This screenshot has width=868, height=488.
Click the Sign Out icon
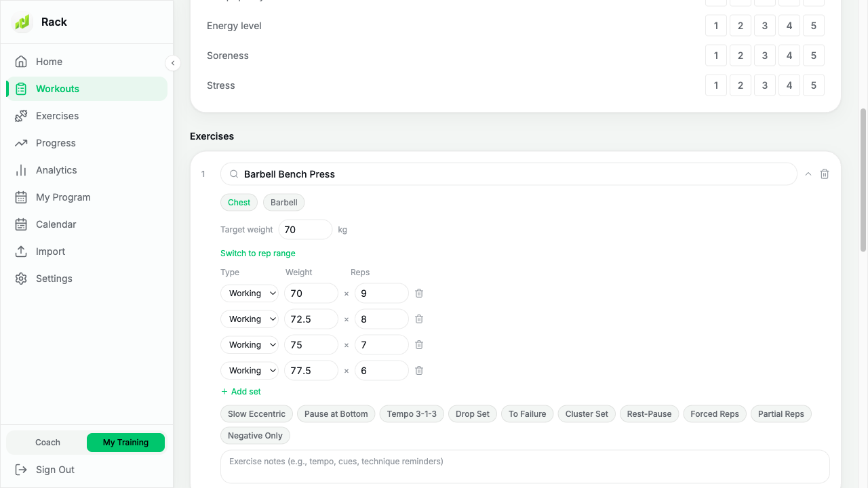[21, 470]
